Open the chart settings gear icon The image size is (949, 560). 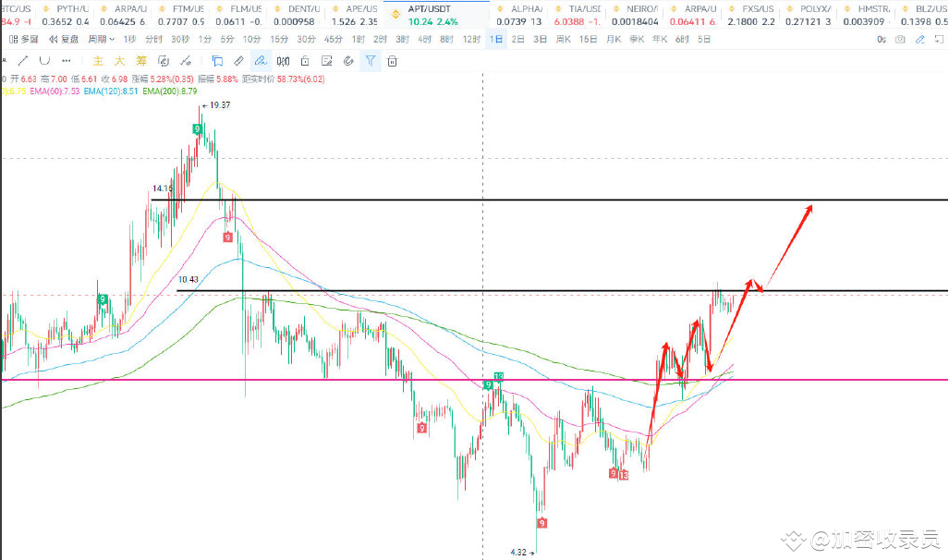[x=920, y=40]
